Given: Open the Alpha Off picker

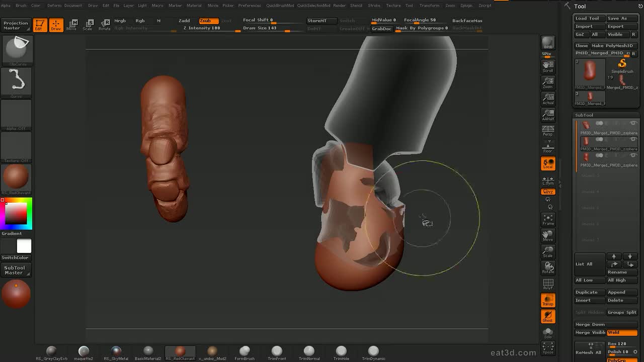Looking at the screenshot, I should [x=17, y=115].
